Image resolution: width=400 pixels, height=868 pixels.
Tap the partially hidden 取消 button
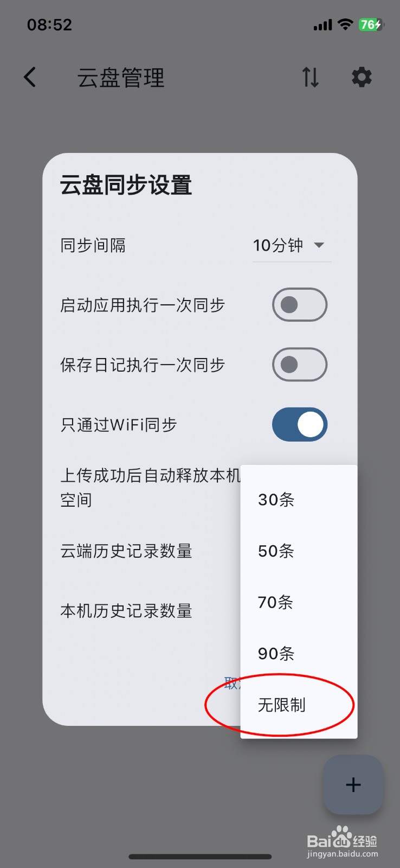point(232,684)
